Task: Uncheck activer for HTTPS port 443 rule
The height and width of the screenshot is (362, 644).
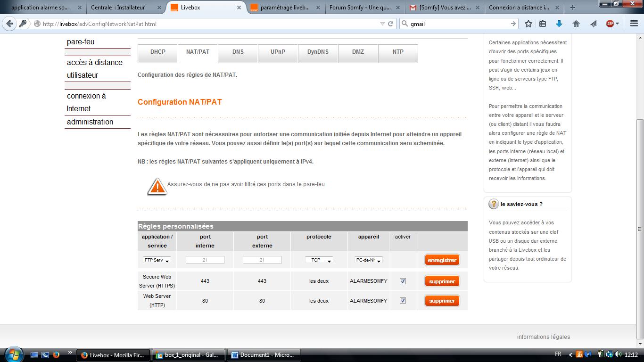Action: pos(403,281)
